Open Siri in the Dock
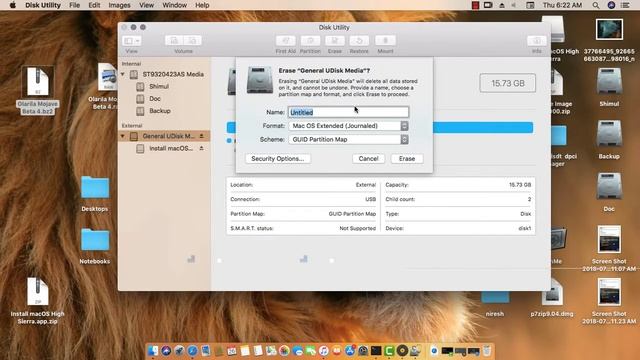 pos(166,351)
